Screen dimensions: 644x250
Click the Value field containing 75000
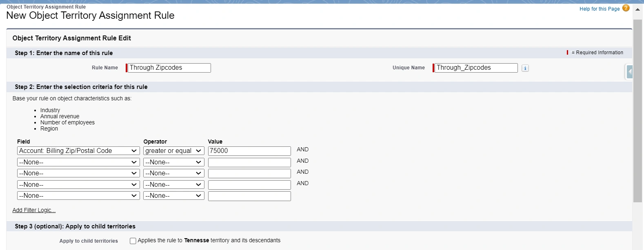point(249,151)
